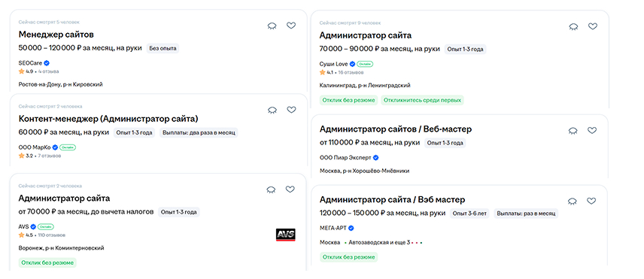This screenshot has height=279, width=644.
Task: Favorite the Администратор сайтов / Веб-мастер vacancy
Action: [x=591, y=130]
